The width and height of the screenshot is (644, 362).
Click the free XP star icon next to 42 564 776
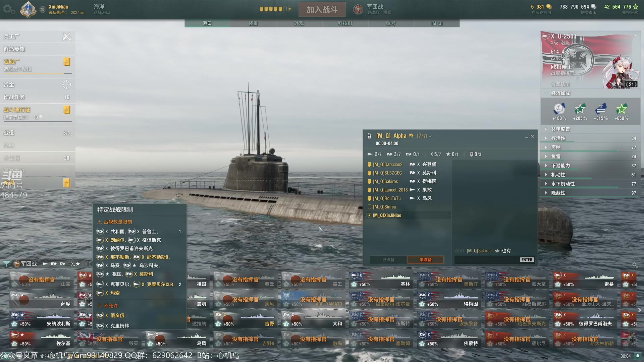pyautogui.click(x=635, y=6)
